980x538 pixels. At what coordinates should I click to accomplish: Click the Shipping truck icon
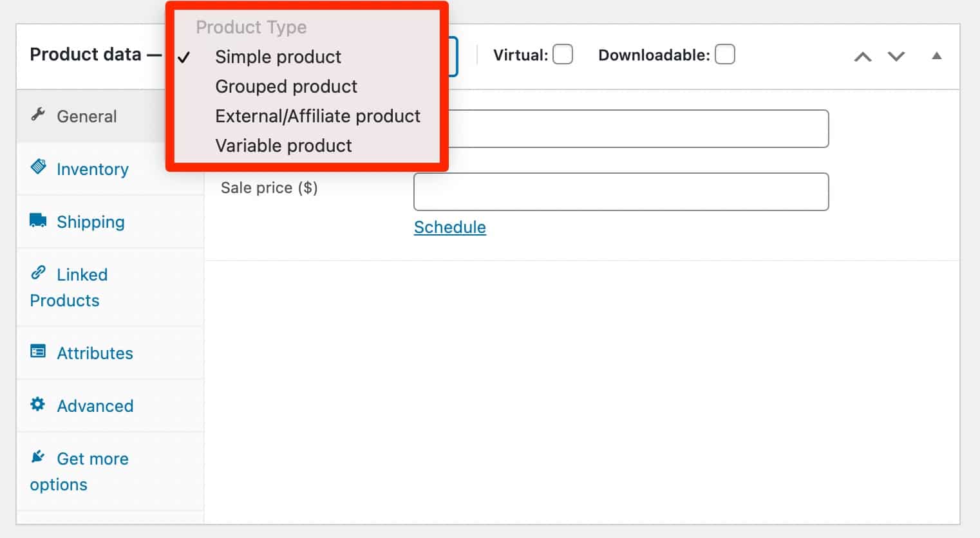(37, 221)
